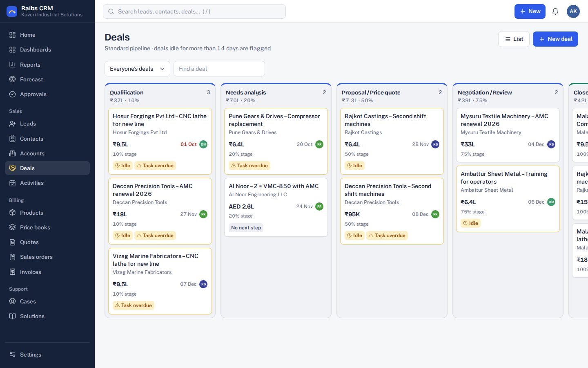Screen dimensions: 588x368
Task: Click the Needs analysis column header
Action: [246, 92]
